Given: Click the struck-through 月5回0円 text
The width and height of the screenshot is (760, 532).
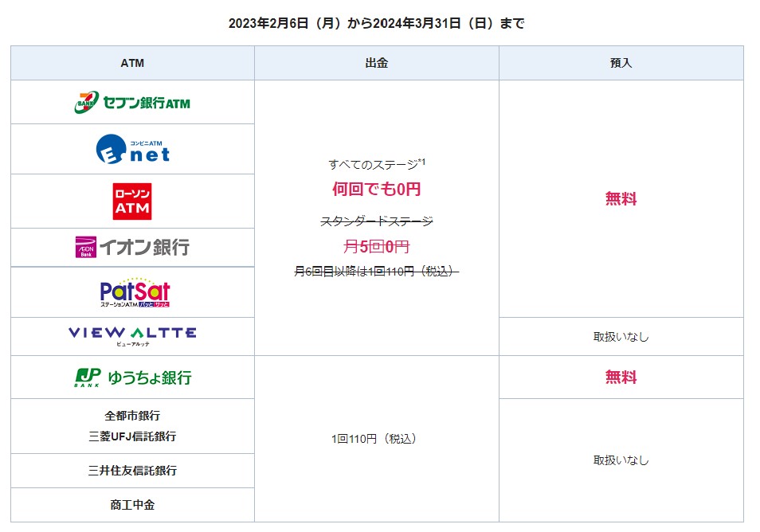Looking at the screenshot, I should click(x=377, y=247).
